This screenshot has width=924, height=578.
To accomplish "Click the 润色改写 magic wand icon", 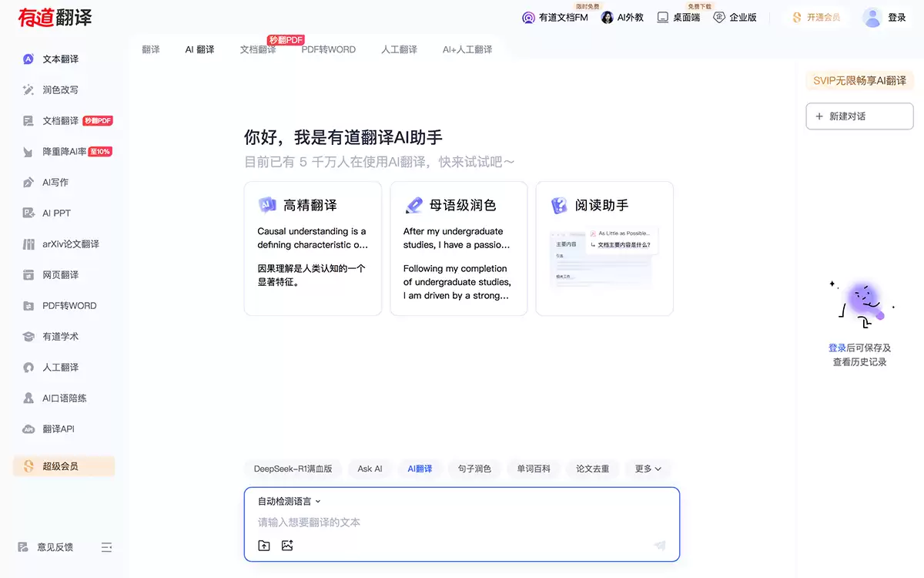I will (28, 90).
